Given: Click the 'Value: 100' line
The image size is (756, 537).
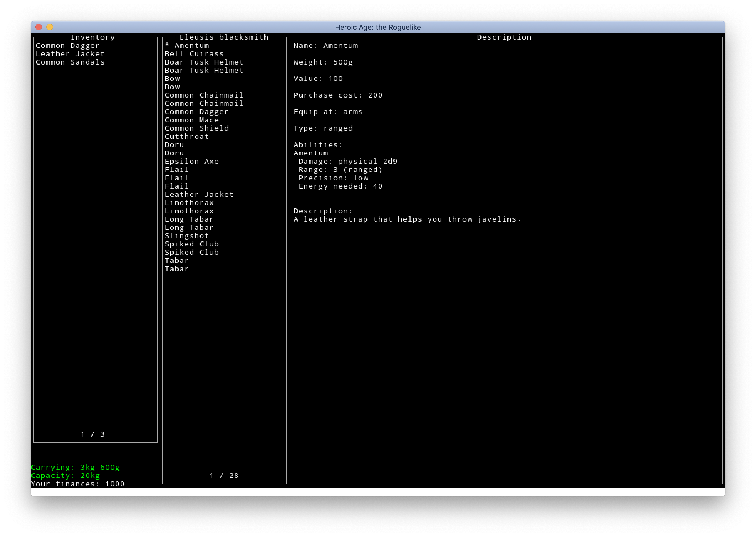Looking at the screenshot, I should click(318, 79).
